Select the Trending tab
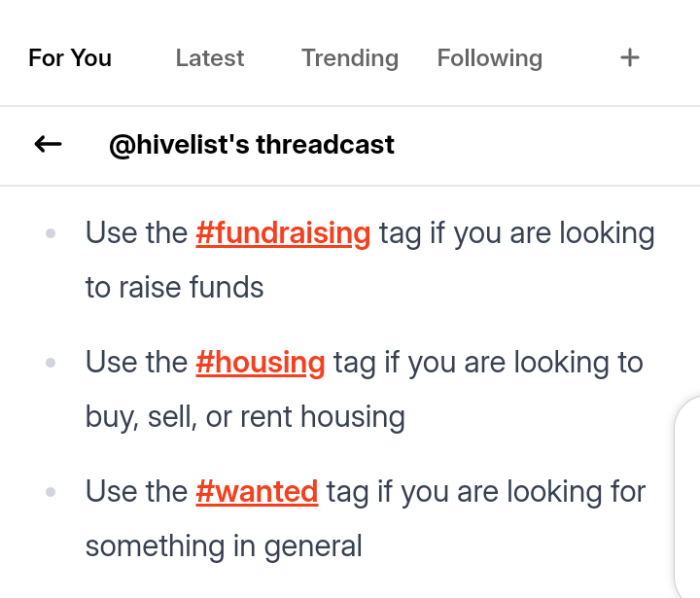This screenshot has width=700, height=598. pyautogui.click(x=350, y=58)
